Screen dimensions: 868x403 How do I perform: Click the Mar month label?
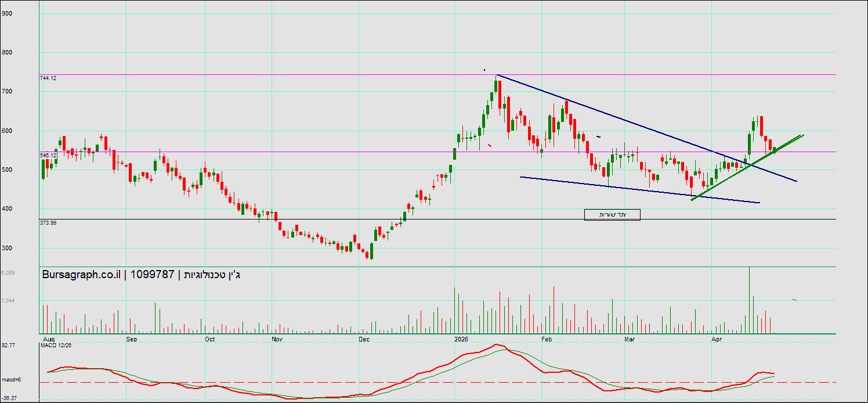click(630, 339)
